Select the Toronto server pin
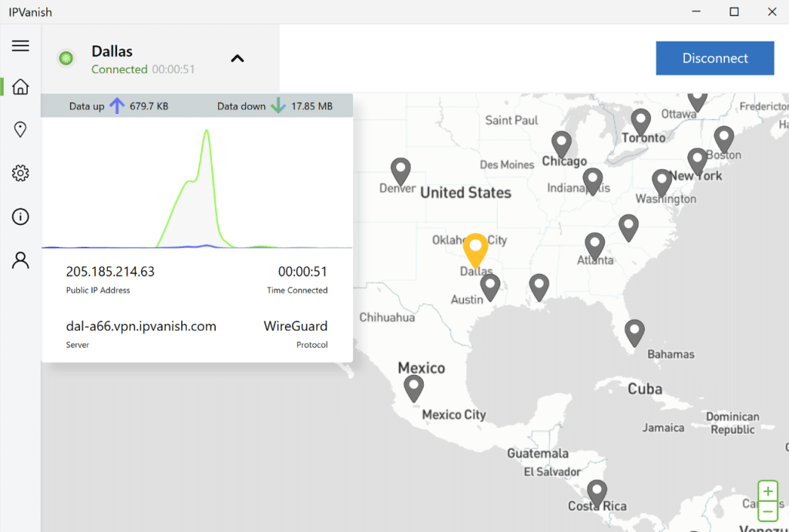The width and height of the screenshot is (789, 532). [x=640, y=122]
